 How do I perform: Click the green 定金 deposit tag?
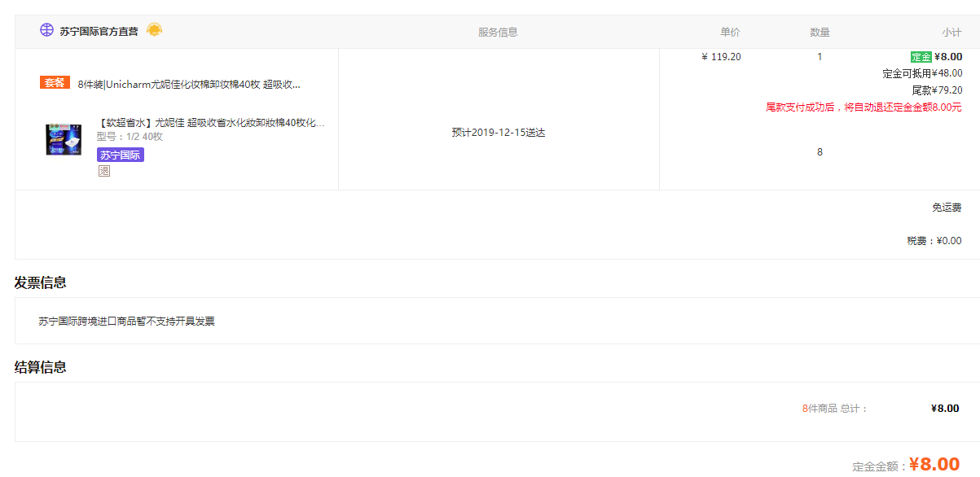921,57
